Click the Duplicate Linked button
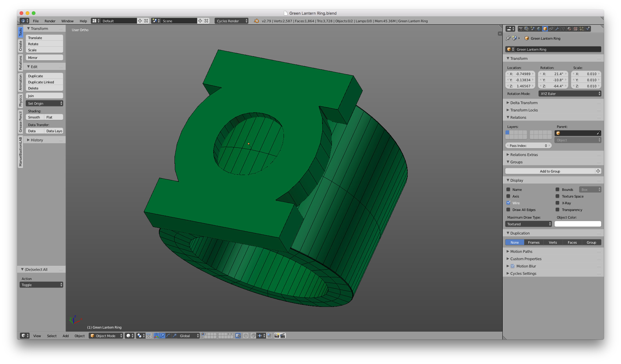 click(x=44, y=82)
